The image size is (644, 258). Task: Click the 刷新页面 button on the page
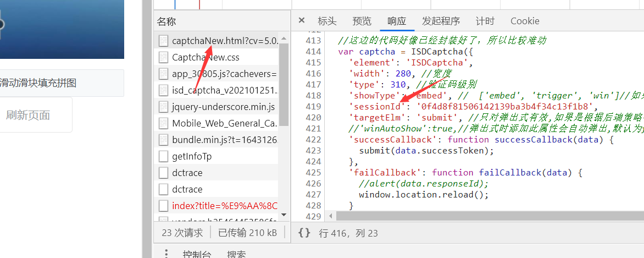pyautogui.click(x=28, y=115)
